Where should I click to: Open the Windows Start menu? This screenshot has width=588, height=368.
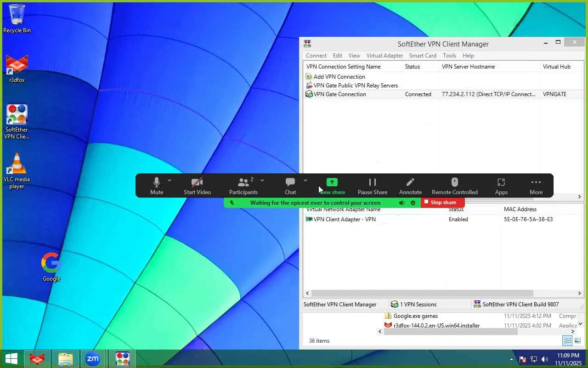pos(11,359)
